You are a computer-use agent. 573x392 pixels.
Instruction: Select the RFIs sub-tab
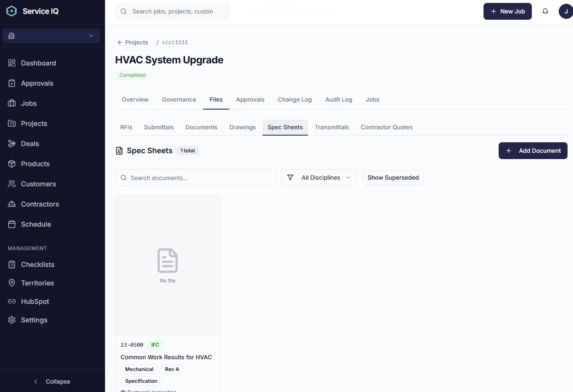click(126, 127)
